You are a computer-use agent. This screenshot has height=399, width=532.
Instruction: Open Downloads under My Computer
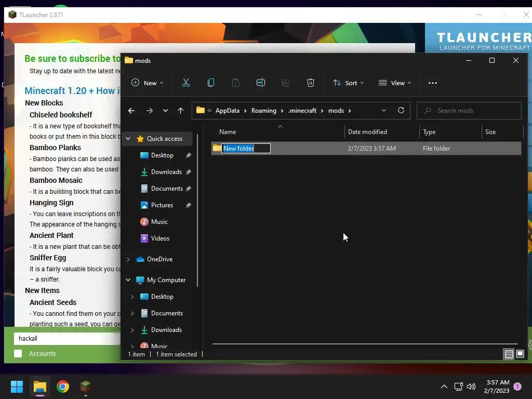tap(166, 330)
